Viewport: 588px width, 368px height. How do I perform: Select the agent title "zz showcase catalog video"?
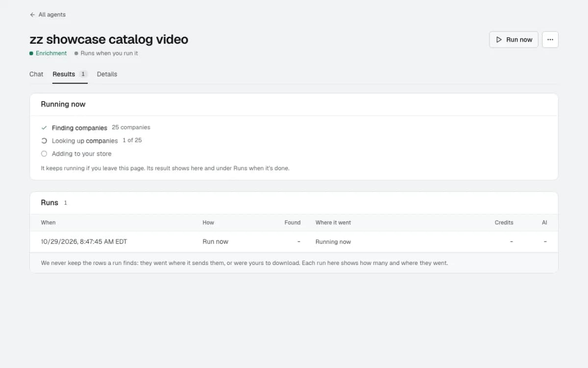(x=109, y=39)
